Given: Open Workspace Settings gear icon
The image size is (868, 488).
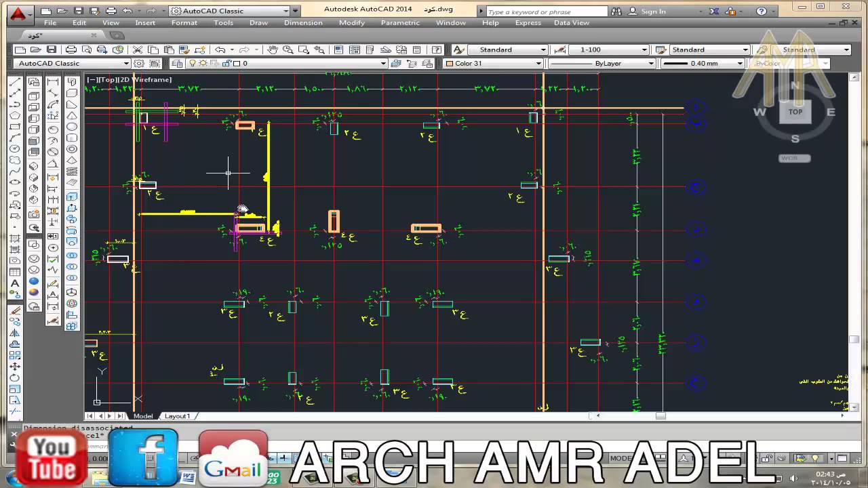Looking at the screenshot, I should pyautogui.click(x=139, y=63).
